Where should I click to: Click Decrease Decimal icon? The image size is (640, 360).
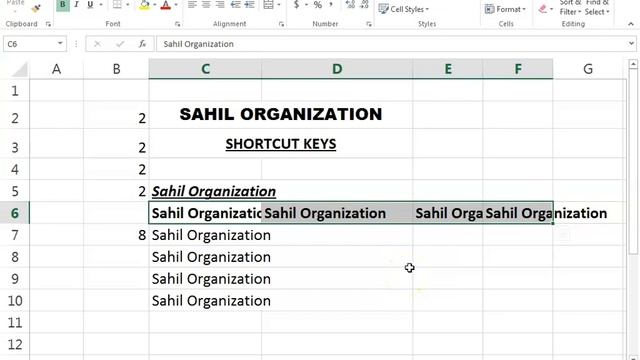pos(364,5)
